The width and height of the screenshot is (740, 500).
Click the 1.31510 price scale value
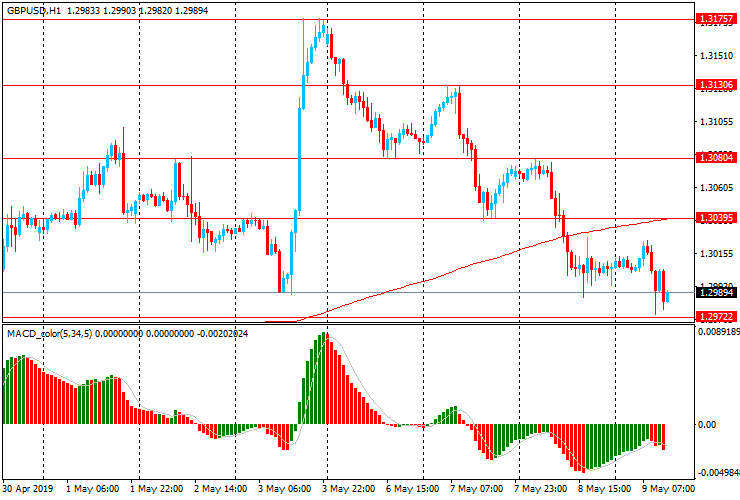(716, 56)
